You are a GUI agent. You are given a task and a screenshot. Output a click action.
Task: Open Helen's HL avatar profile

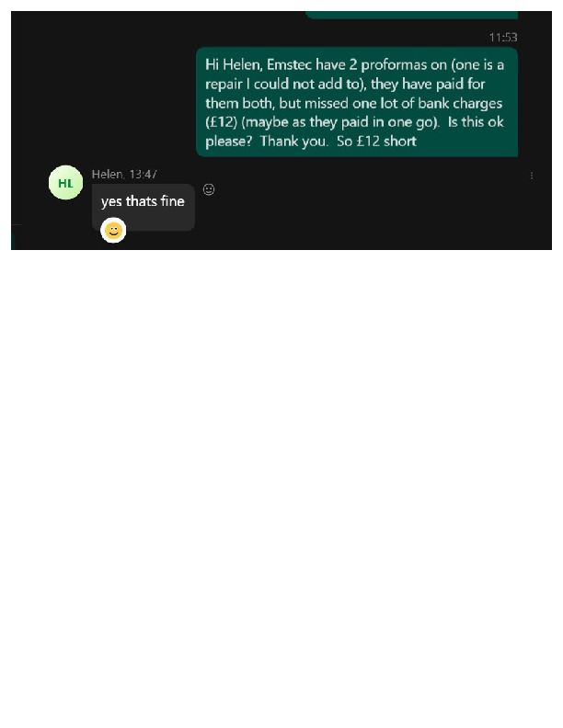coord(66,183)
